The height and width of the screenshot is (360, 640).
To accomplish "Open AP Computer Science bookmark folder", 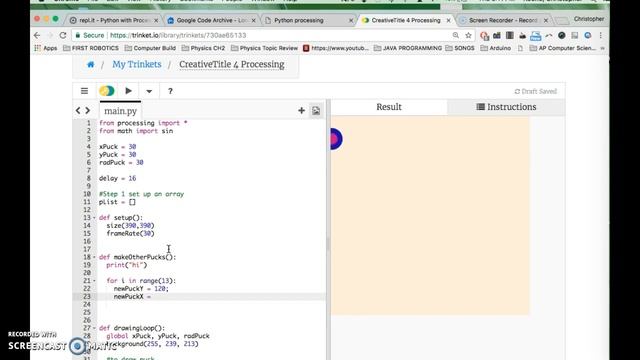I will [x=562, y=48].
